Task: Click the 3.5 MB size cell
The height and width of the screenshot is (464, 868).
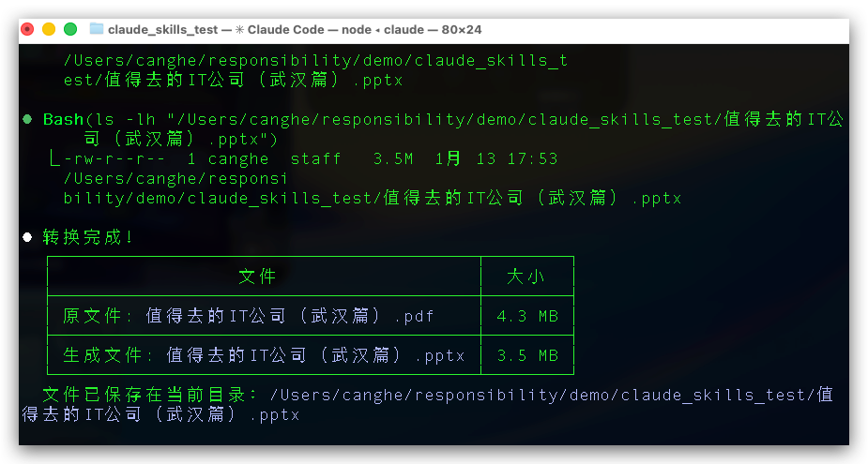Action: [x=526, y=355]
